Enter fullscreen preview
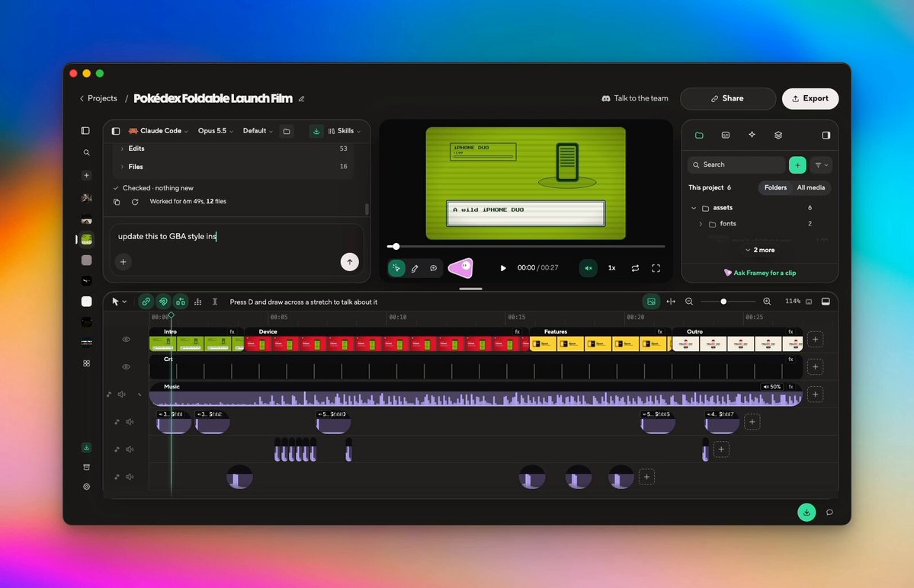 point(656,268)
